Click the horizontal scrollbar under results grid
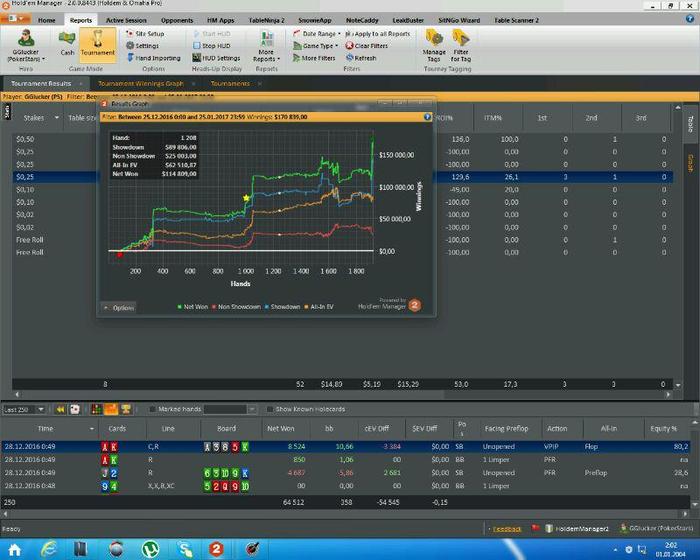 pyautogui.click(x=342, y=394)
